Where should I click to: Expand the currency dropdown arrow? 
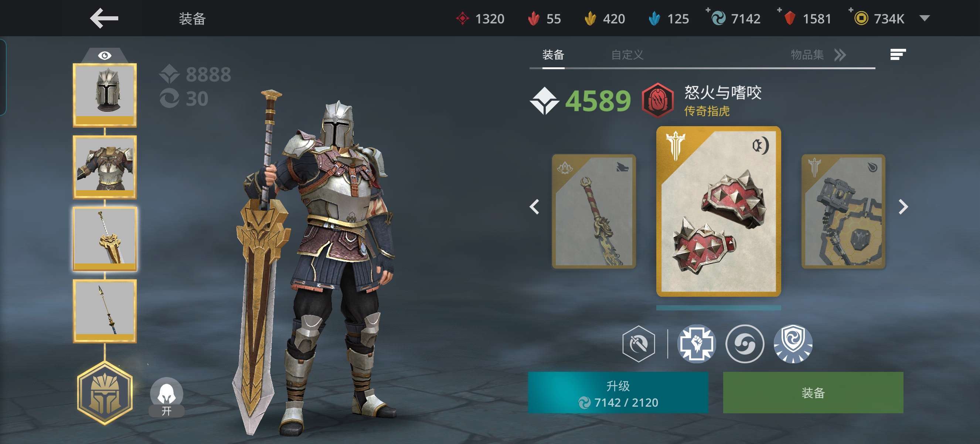(x=925, y=18)
